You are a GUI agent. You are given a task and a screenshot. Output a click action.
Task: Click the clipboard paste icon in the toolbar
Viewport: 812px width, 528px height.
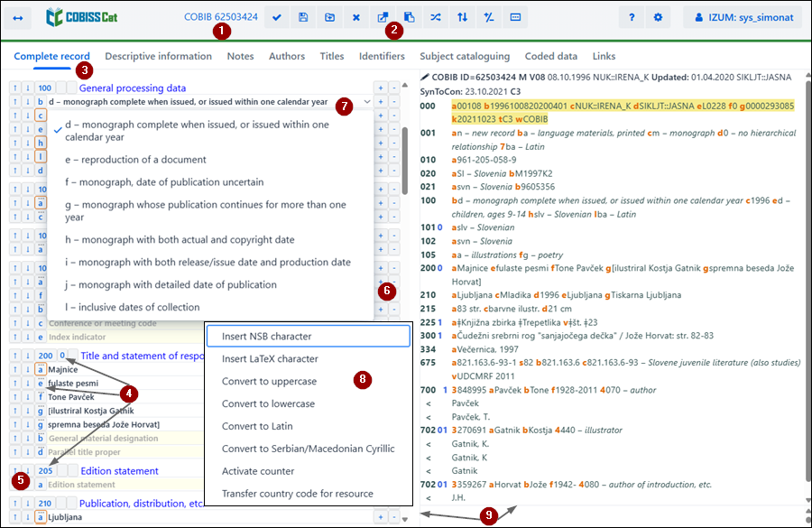click(409, 18)
